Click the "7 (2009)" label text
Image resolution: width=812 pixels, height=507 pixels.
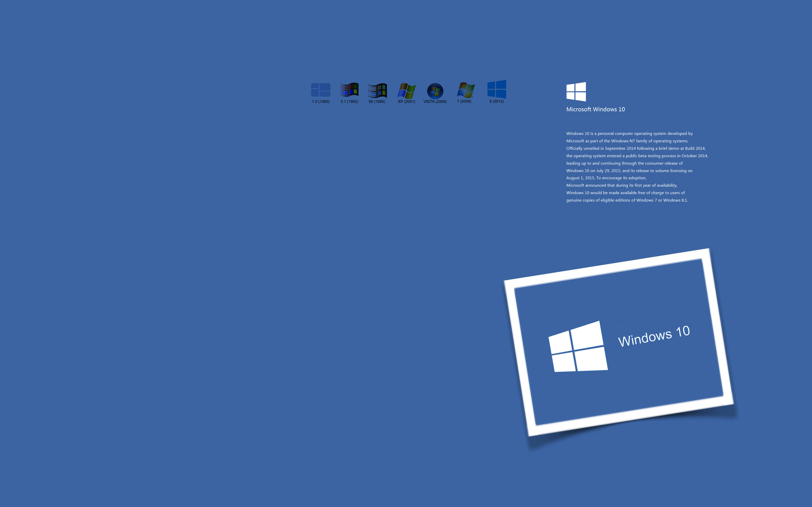coord(464,101)
